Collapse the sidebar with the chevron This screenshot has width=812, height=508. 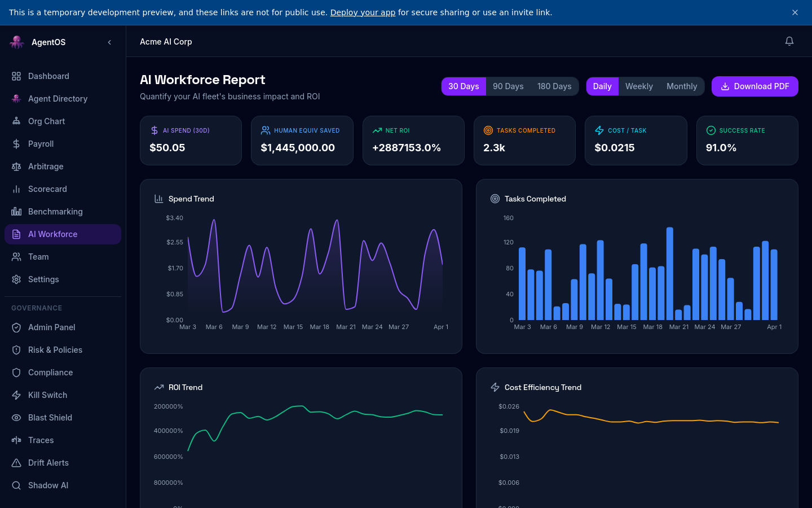coord(109,42)
